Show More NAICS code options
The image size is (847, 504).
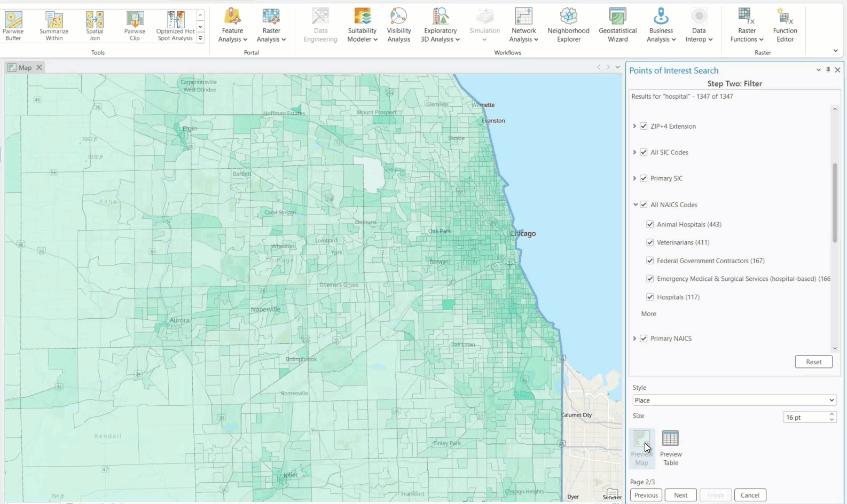click(x=649, y=314)
